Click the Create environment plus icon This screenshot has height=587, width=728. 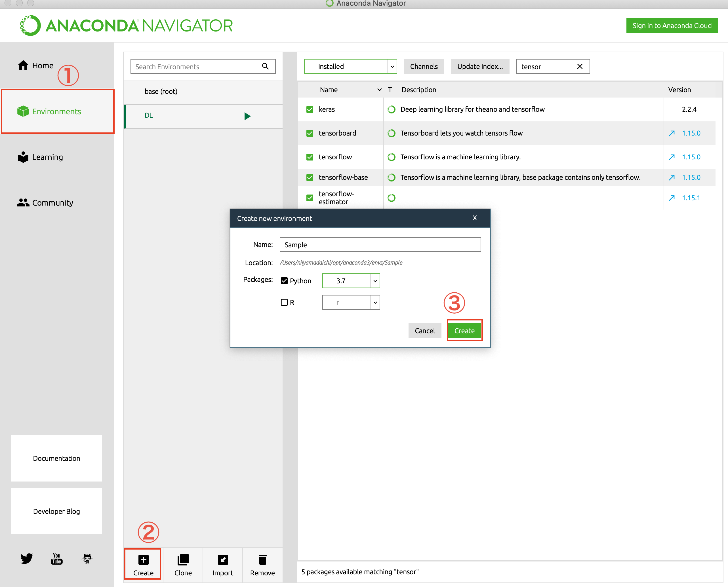click(143, 559)
